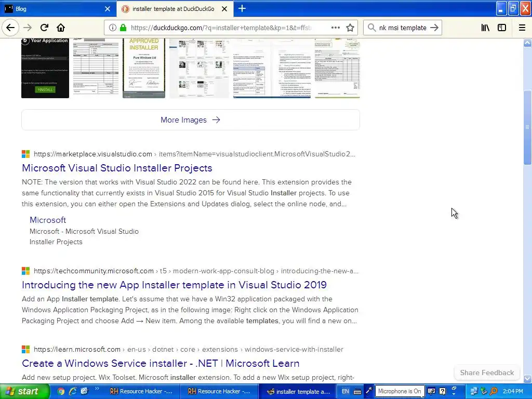The width and height of the screenshot is (532, 399).
Task: Open the Firefox hamburger menu
Action: coord(522,28)
